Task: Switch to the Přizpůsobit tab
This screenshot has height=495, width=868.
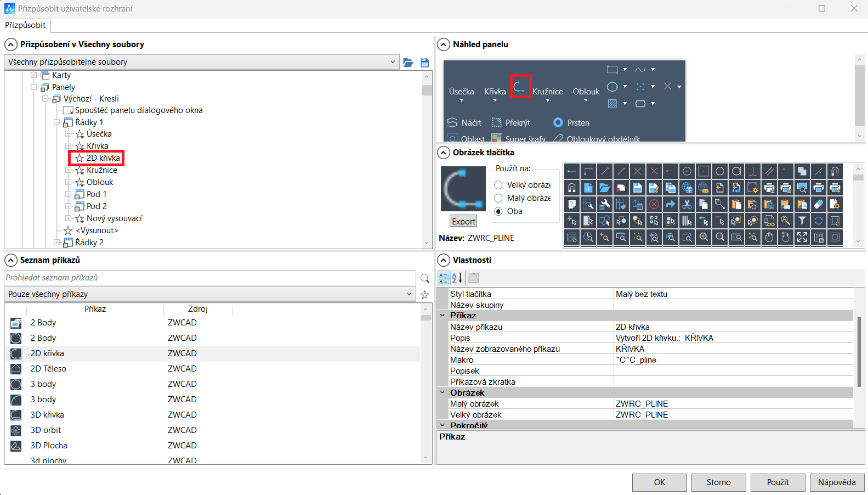Action: tap(26, 25)
